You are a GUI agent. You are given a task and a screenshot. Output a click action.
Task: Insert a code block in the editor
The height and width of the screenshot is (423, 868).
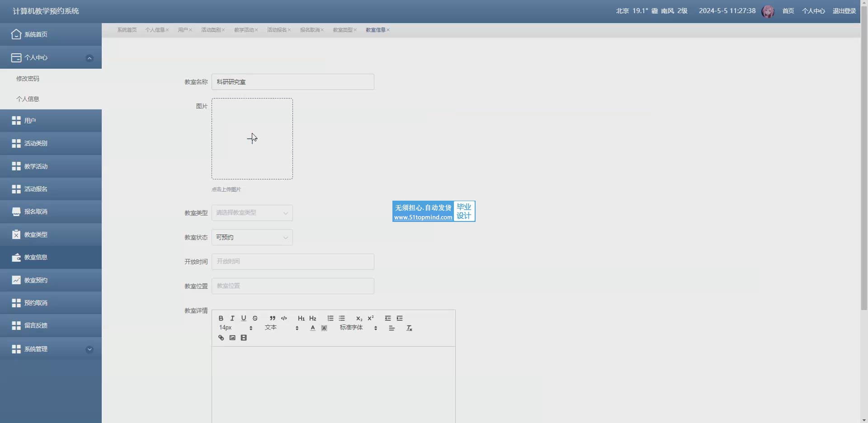coord(284,318)
